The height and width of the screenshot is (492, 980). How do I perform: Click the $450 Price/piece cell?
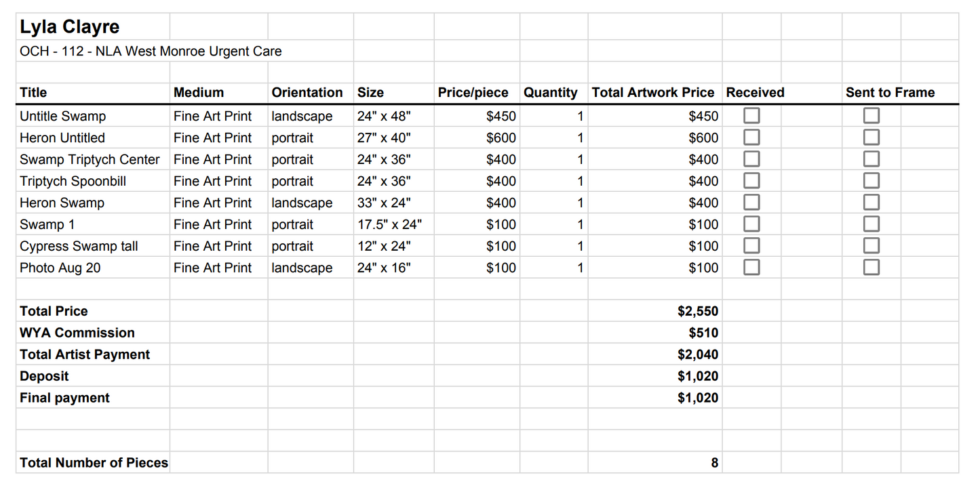point(501,116)
